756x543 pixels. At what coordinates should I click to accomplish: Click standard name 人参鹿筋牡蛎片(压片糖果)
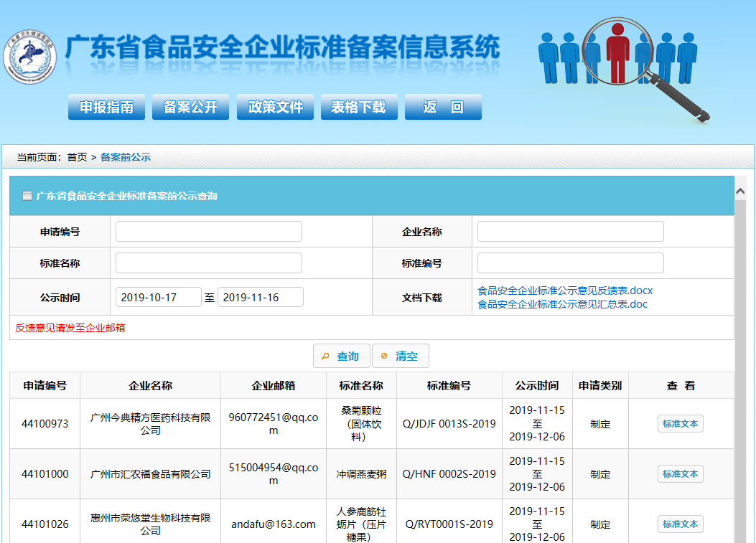pos(361,524)
